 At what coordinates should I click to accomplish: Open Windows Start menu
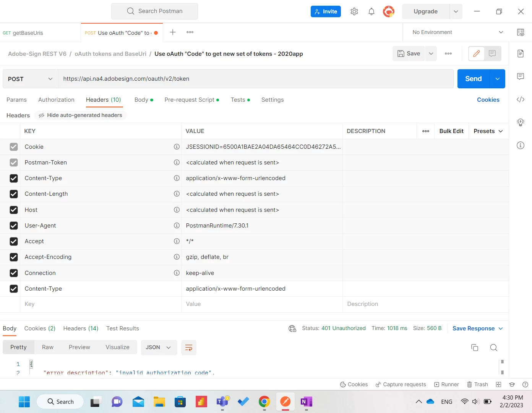[x=24, y=402]
